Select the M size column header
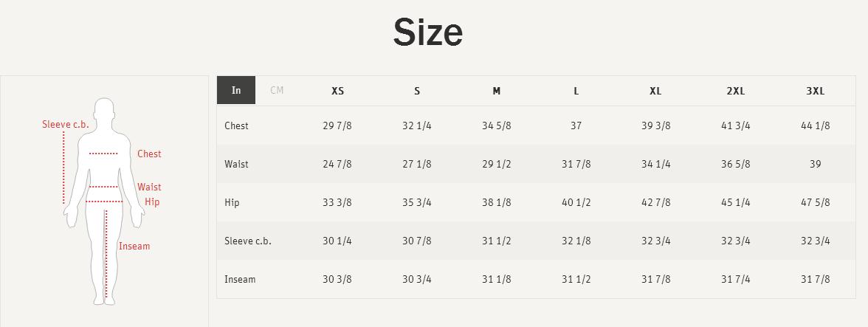 [497, 92]
